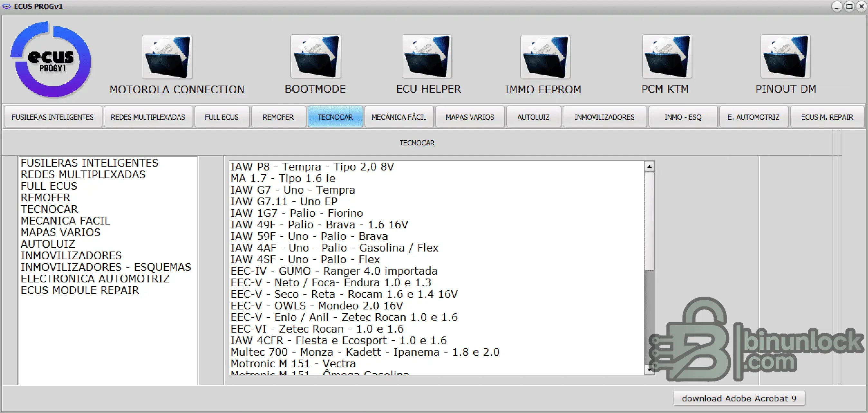Switch to the REDES MULTIPLEXADAS tab
This screenshot has width=868, height=413.
148,117
